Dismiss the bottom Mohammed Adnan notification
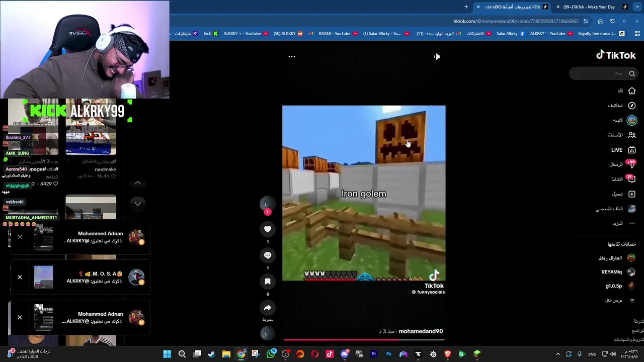Viewport: 644px width, 362px height. [x=20, y=318]
